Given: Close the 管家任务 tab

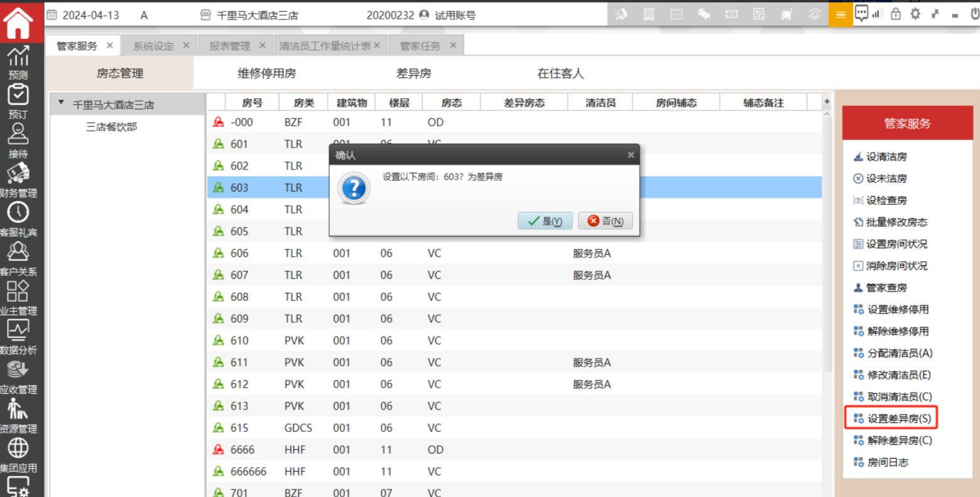Looking at the screenshot, I should 452,45.
